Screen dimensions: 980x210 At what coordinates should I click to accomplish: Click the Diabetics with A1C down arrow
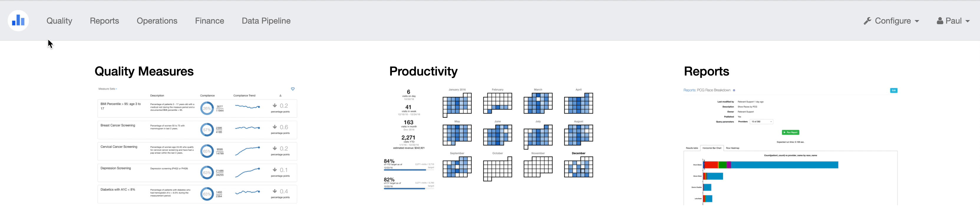pos(275,191)
